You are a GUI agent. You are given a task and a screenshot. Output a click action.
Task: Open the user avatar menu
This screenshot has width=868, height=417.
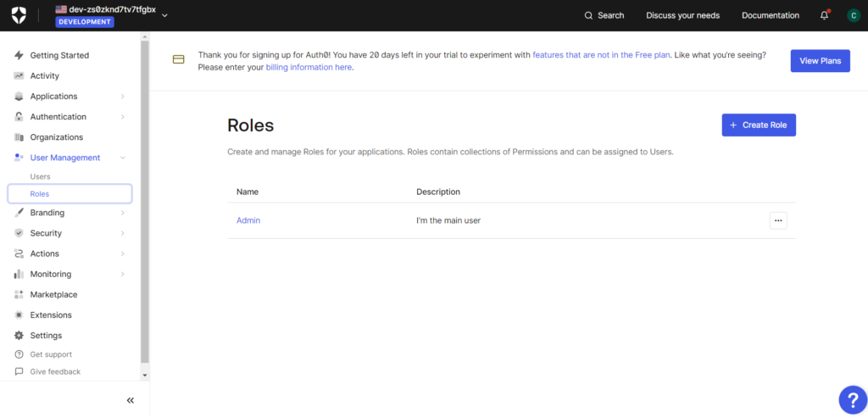pos(853,15)
